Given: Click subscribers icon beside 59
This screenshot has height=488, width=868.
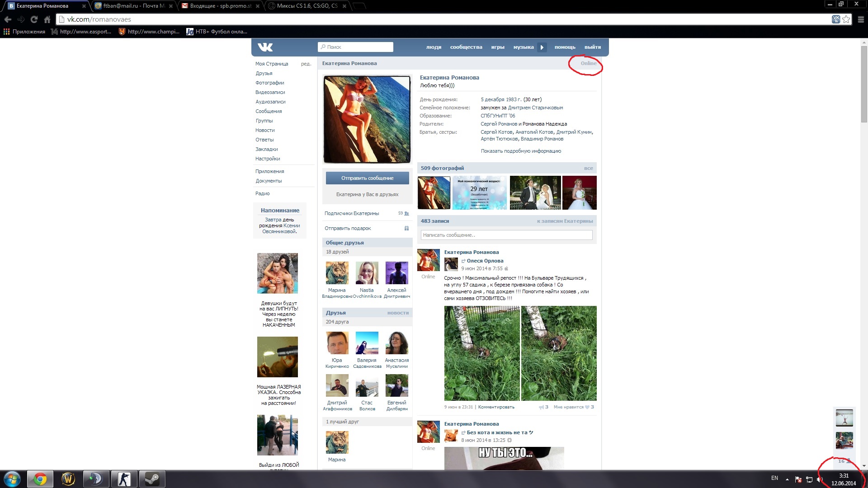Looking at the screenshot, I should click(406, 213).
